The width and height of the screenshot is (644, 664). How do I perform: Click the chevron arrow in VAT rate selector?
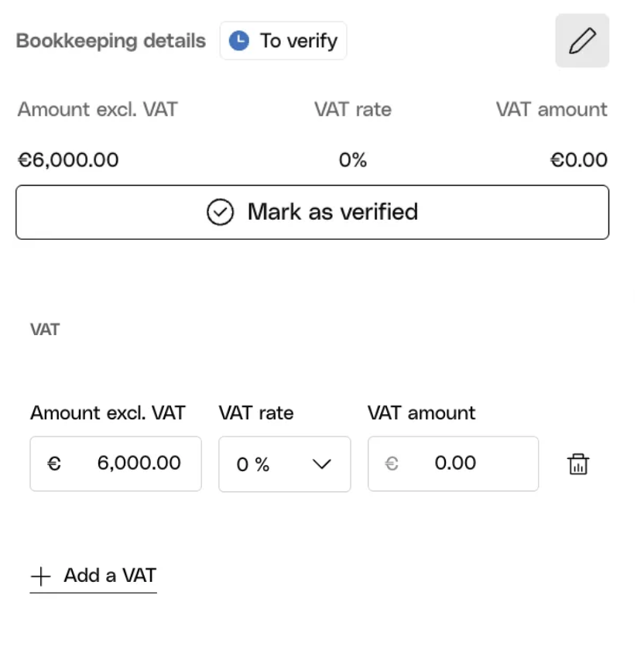321,464
